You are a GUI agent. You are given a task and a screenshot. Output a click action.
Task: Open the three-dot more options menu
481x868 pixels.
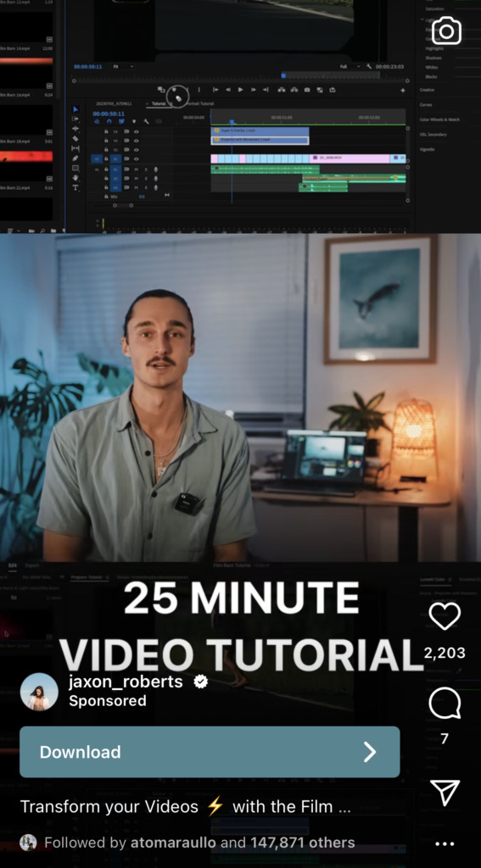pyautogui.click(x=445, y=843)
